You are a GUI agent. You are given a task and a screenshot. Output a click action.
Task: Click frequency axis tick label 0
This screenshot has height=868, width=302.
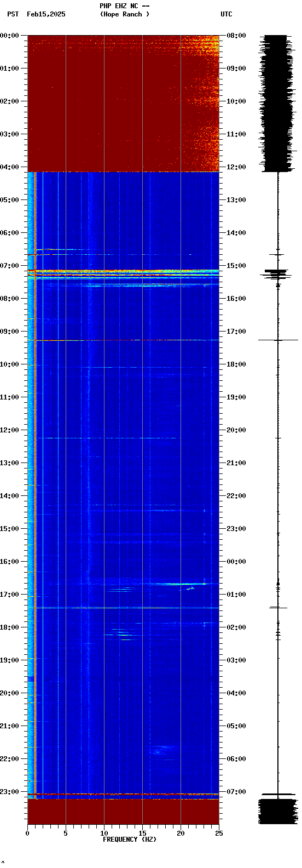click(x=27, y=833)
